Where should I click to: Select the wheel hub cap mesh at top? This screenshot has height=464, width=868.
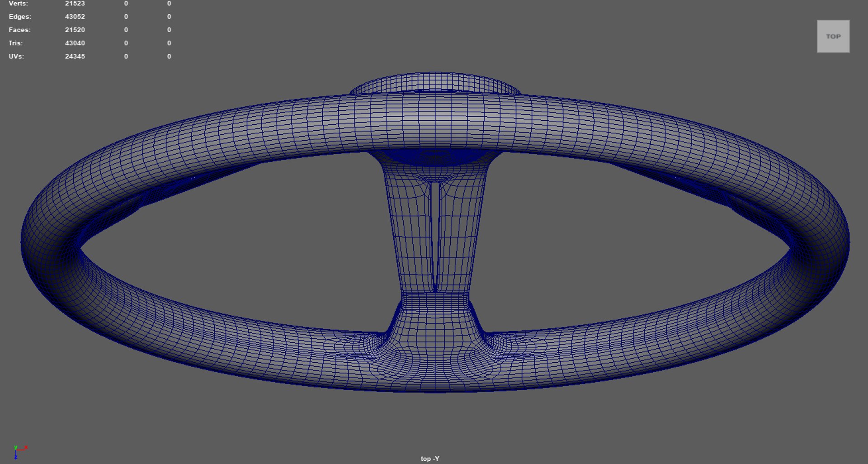pyautogui.click(x=434, y=83)
